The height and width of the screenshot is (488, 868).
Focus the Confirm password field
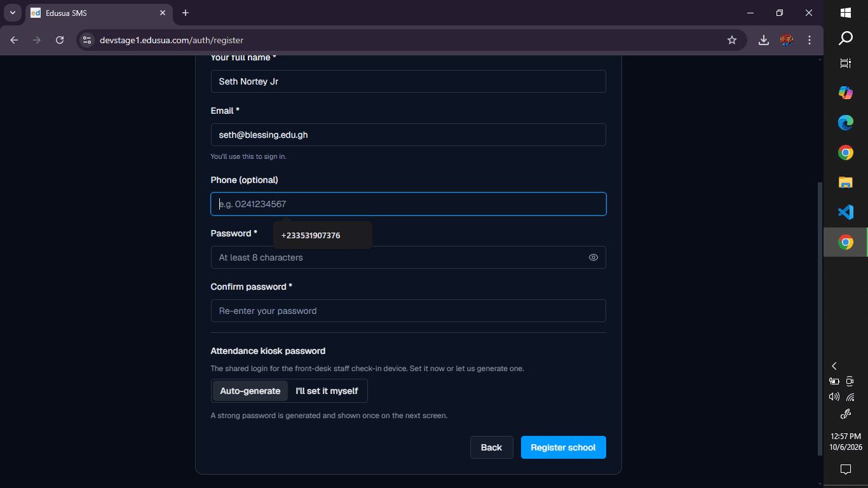point(409,311)
